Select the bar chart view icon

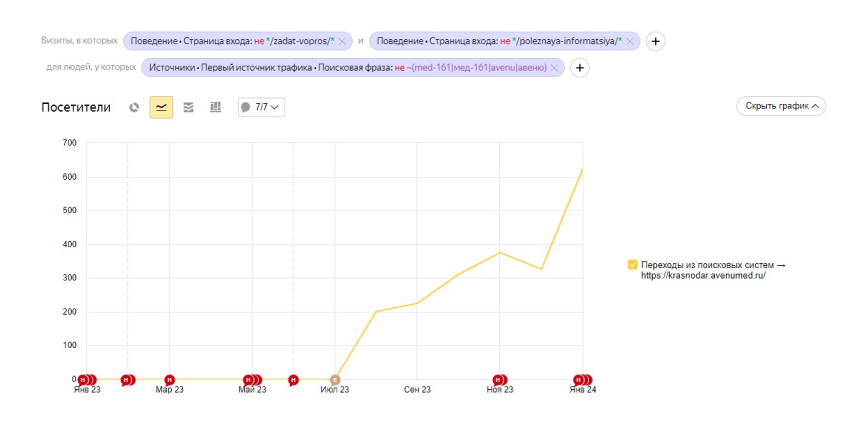215,107
